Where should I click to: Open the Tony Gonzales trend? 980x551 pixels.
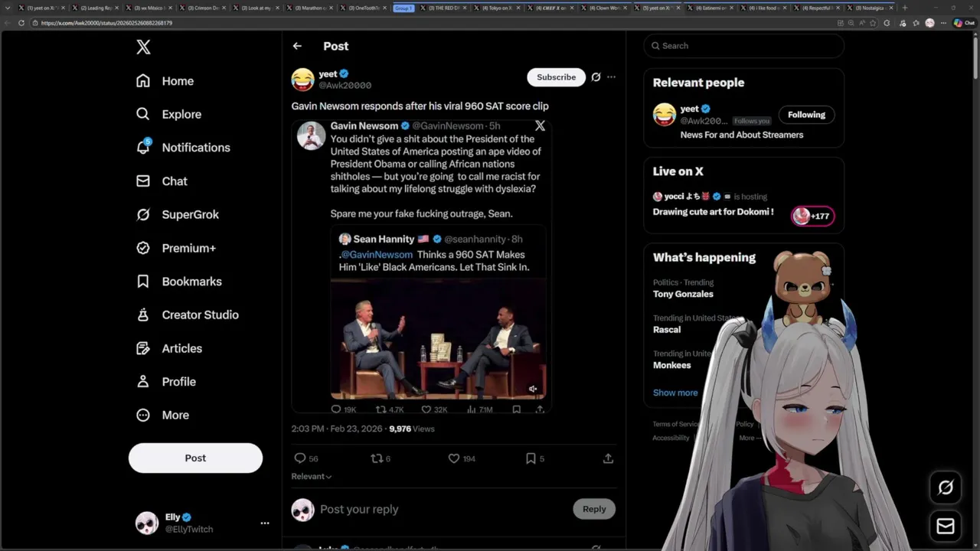pyautogui.click(x=683, y=294)
